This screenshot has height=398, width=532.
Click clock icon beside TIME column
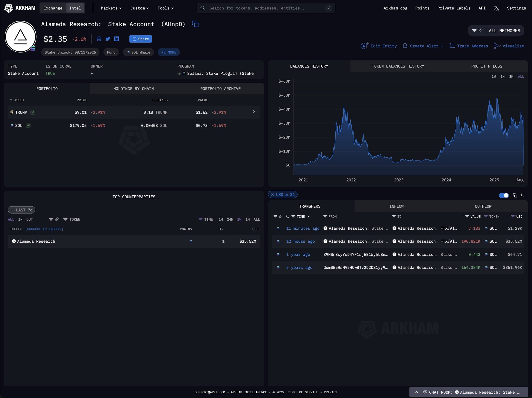click(288, 216)
